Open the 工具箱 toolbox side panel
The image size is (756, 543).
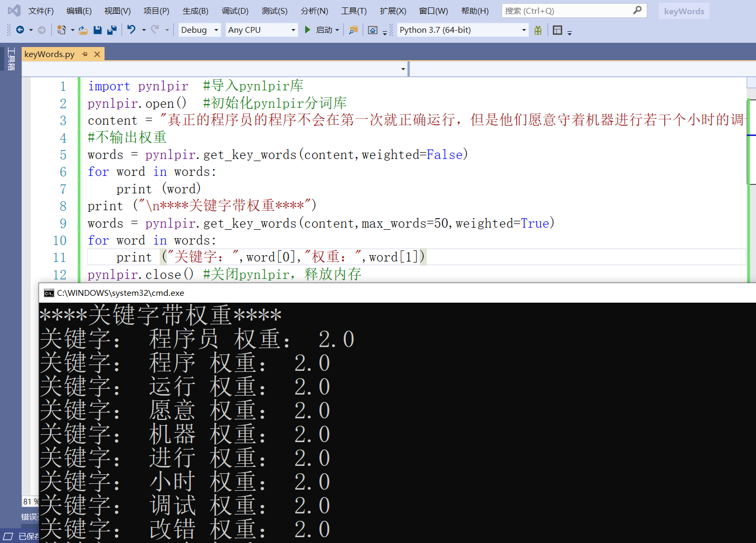tap(11, 59)
